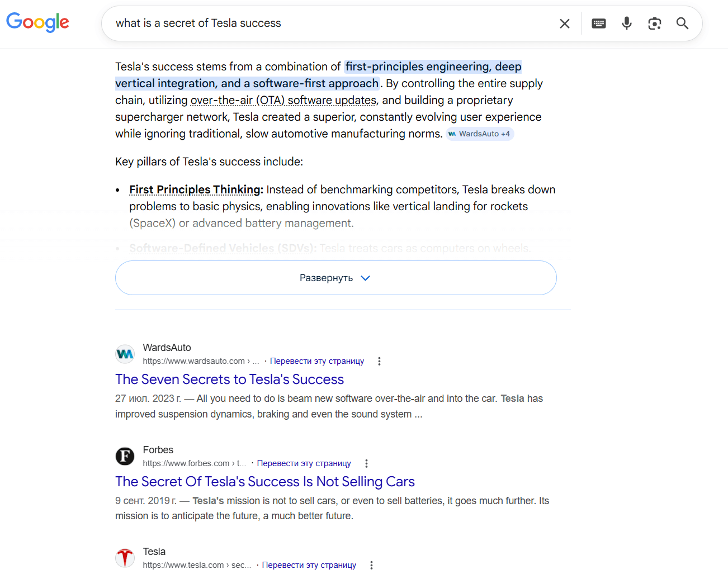Open the on-screen keyboard input tool

(599, 23)
